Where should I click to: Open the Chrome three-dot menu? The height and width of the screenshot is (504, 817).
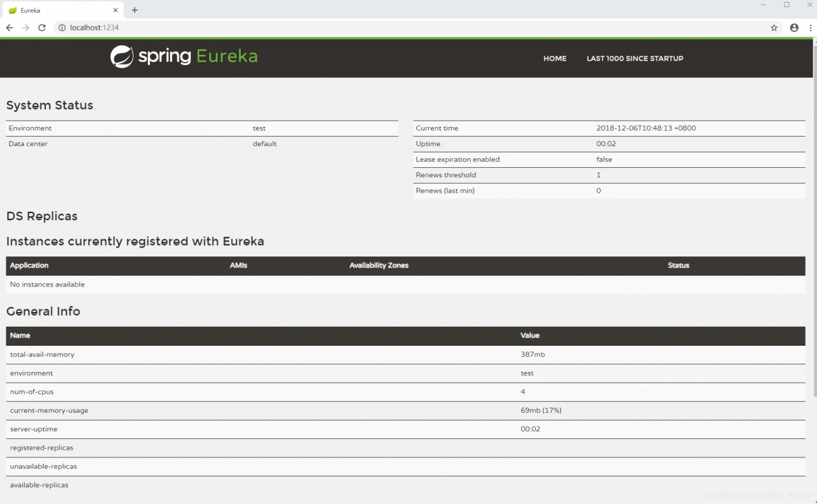(809, 27)
